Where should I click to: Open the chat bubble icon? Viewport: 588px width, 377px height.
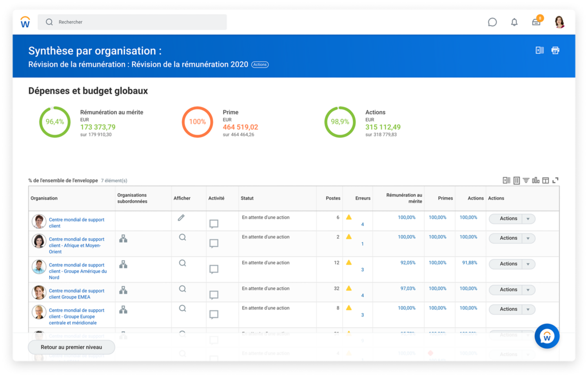(x=492, y=22)
